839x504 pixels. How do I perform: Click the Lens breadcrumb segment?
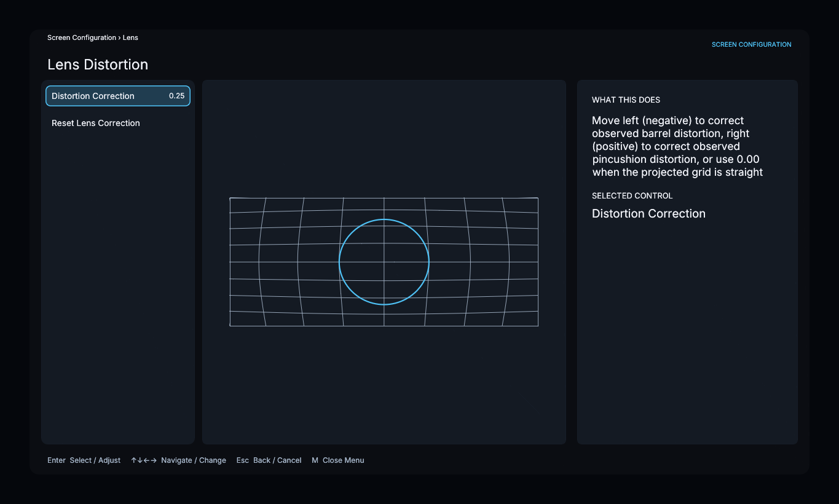click(130, 37)
